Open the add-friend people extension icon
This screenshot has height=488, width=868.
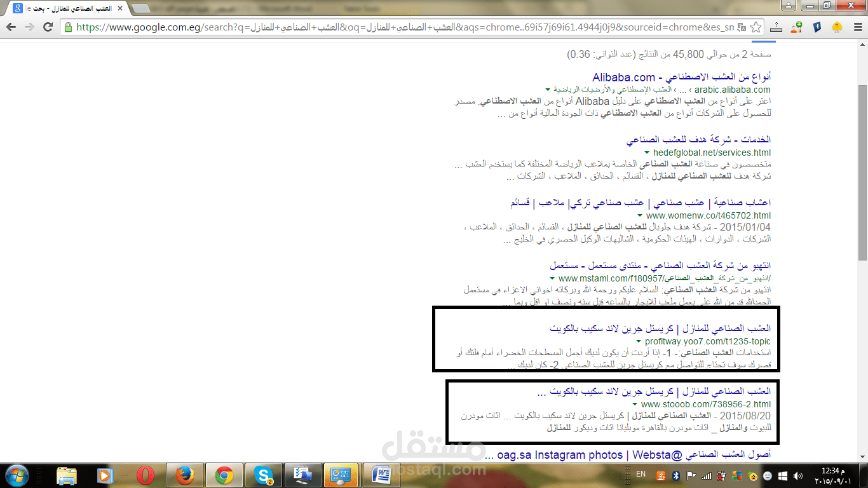797,27
